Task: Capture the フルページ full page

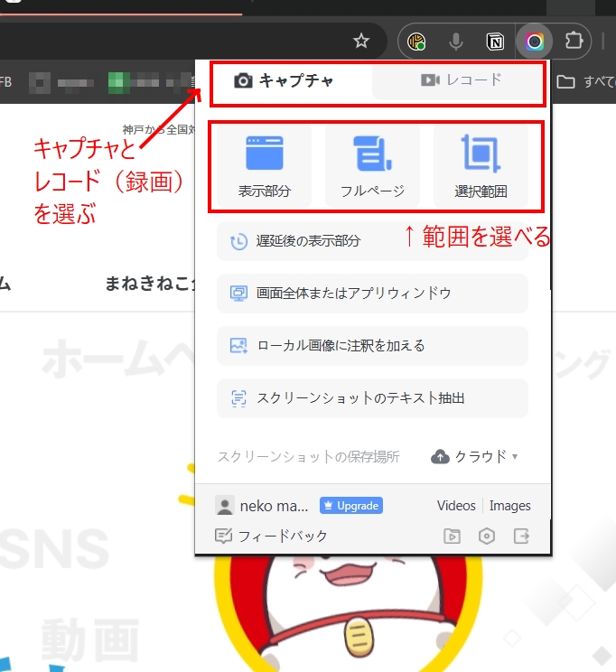Action: (x=372, y=166)
